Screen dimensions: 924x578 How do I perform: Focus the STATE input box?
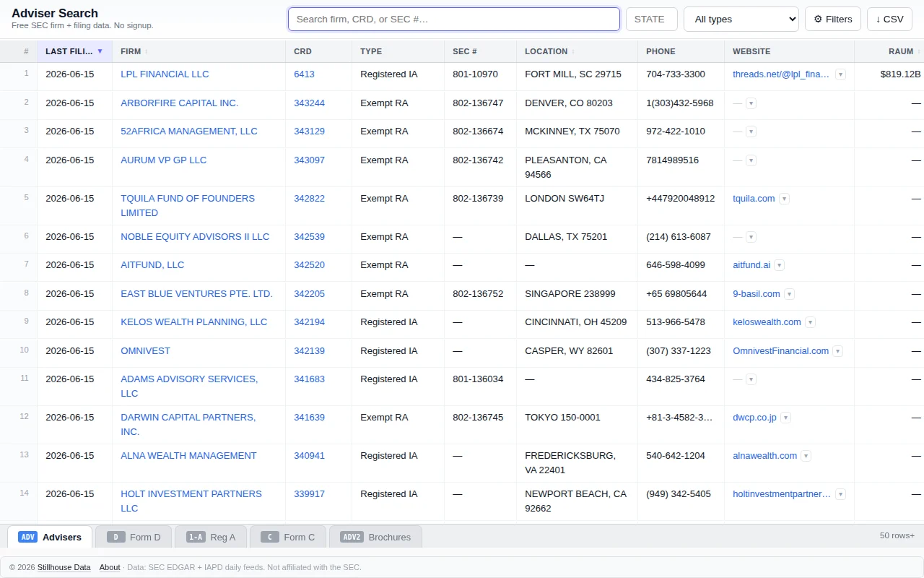coord(652,20)
